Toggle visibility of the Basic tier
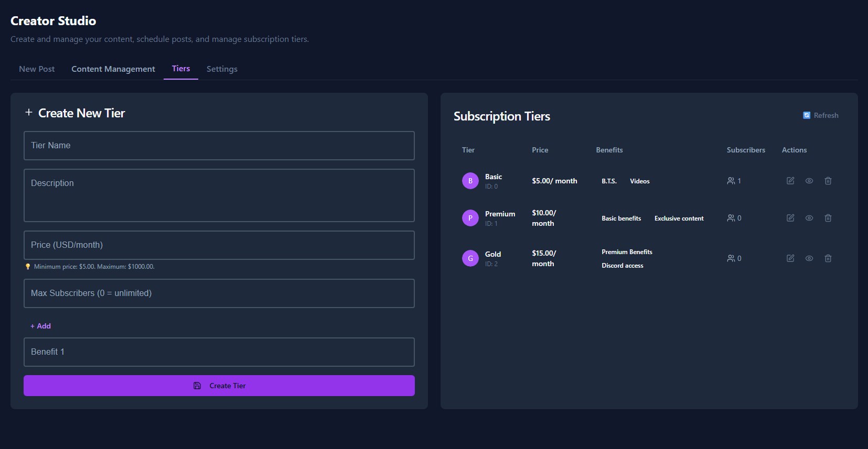The width and height of the screenshot is (868, 449). (x=809, y=181)
